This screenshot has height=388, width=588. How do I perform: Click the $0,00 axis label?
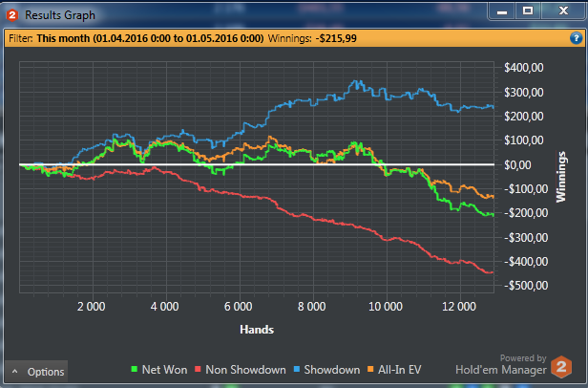[x=517, y=164]
